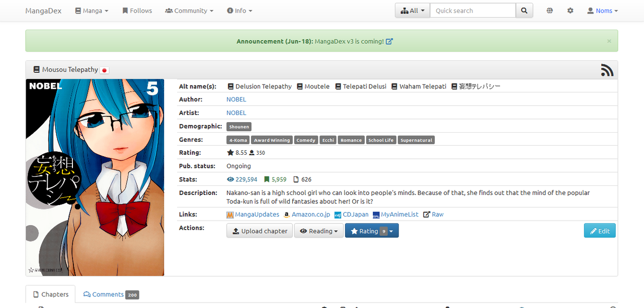Click the Author NOBEL link
The image size is (644, 308).
tap(236, 99)
